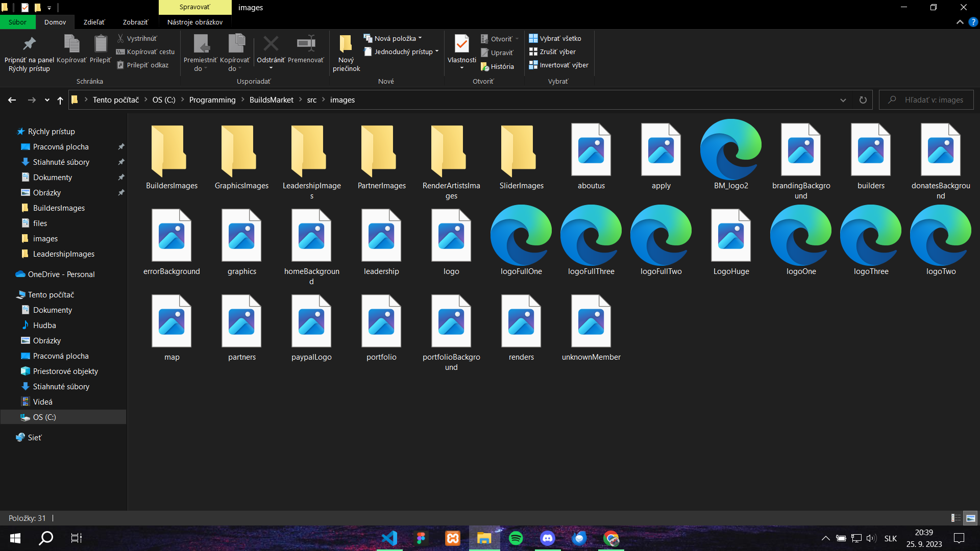Pin current folder to Quick access
Screen dimensions: 980x551
coord(29,53)
